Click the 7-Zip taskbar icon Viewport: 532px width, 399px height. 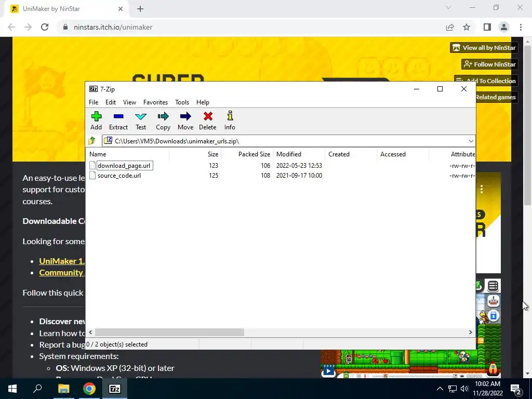pos(115,389)
